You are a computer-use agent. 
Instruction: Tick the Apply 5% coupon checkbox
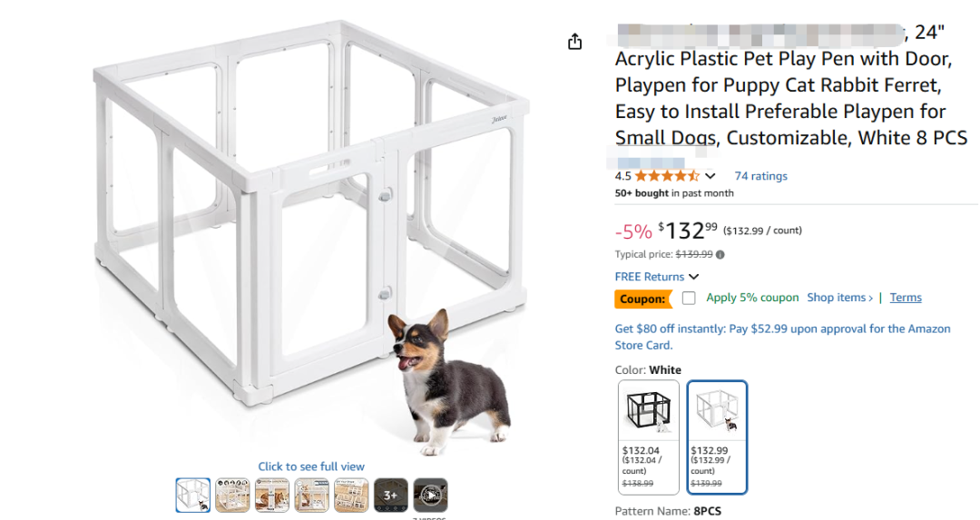(x=689, y=298)
